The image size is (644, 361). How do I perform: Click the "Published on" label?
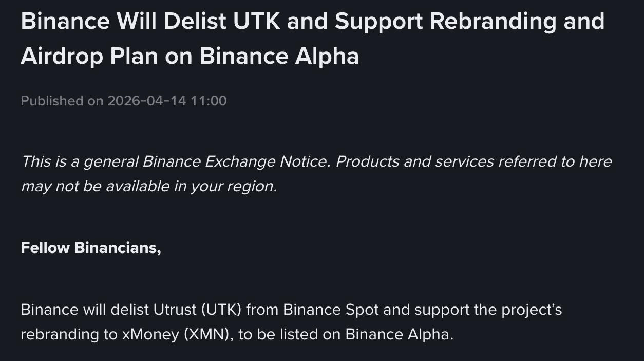click(62, 101)
